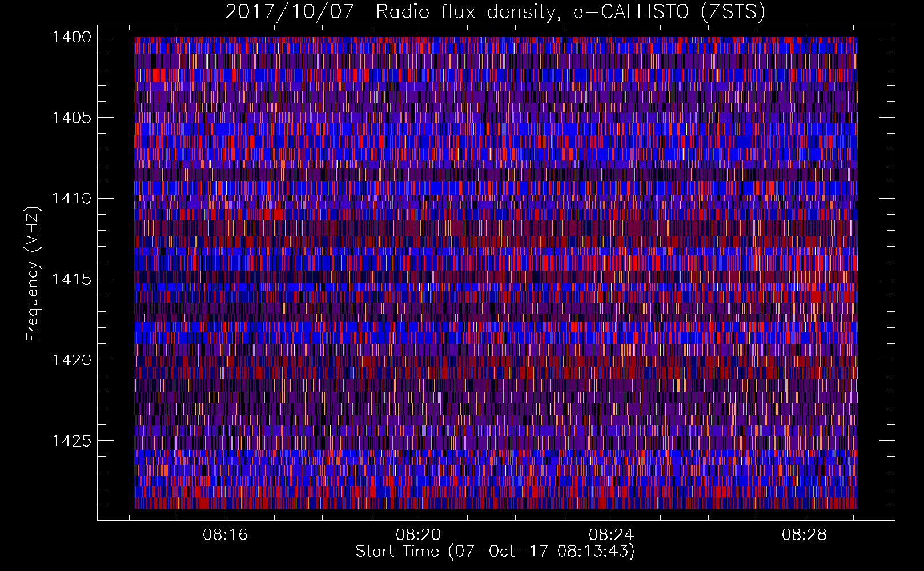This screenshot has height=571, width=924.
Task: Click the 08:28 time axis label
Action: (805, 535)
